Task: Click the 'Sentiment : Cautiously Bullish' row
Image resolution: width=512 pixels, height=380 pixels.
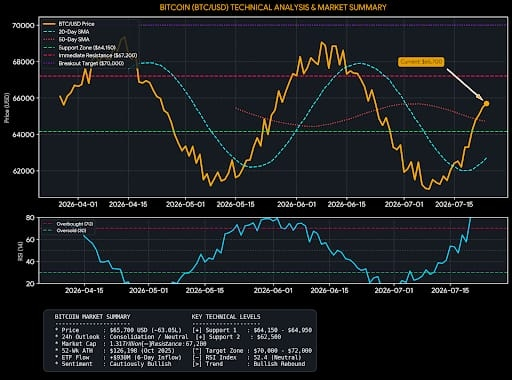Action: click(x=113, y=364)
